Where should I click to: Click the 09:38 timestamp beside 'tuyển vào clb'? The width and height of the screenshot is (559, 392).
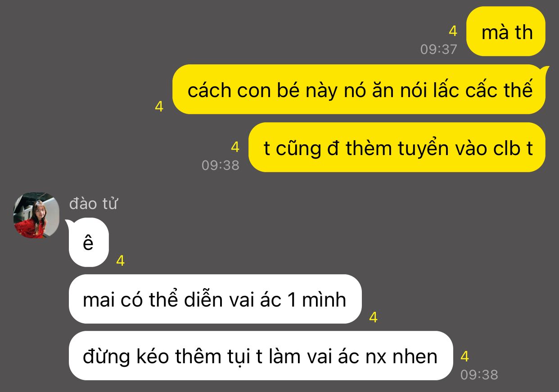(221, 165)
